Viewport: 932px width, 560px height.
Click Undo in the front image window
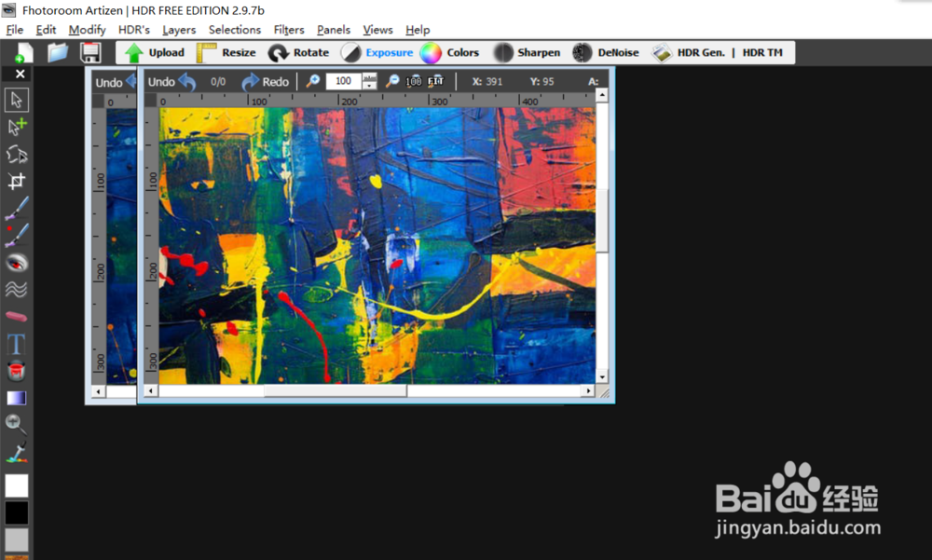pos(171,81)
